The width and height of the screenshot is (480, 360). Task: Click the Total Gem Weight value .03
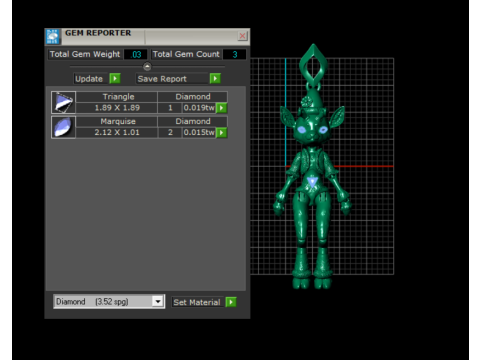(x=135, y=54)
